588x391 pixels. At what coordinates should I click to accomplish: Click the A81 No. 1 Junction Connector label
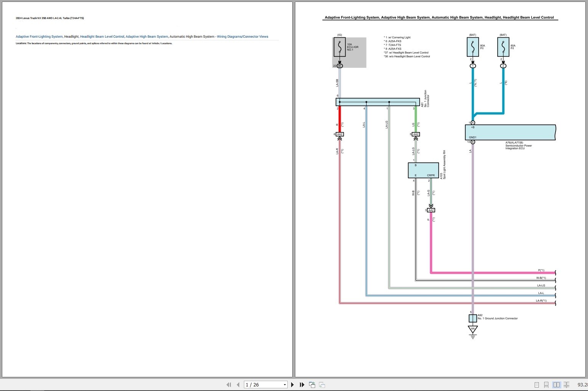pos(426,99)
